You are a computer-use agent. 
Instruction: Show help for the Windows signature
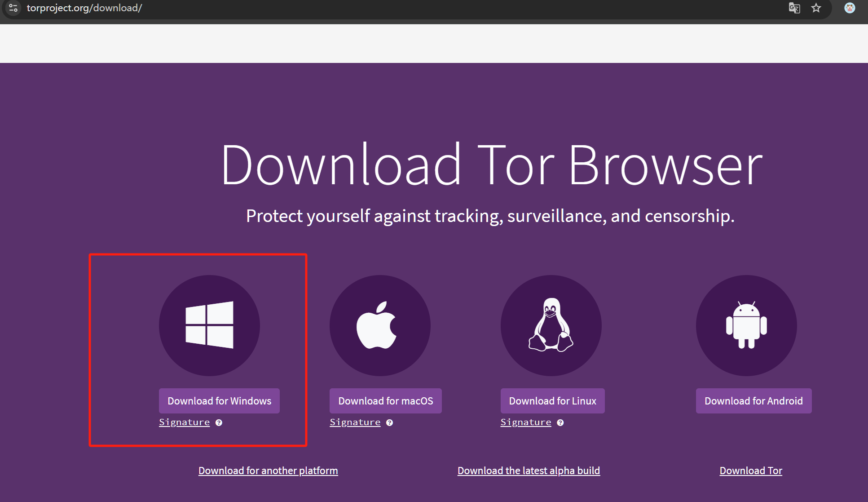coord(219,422)
